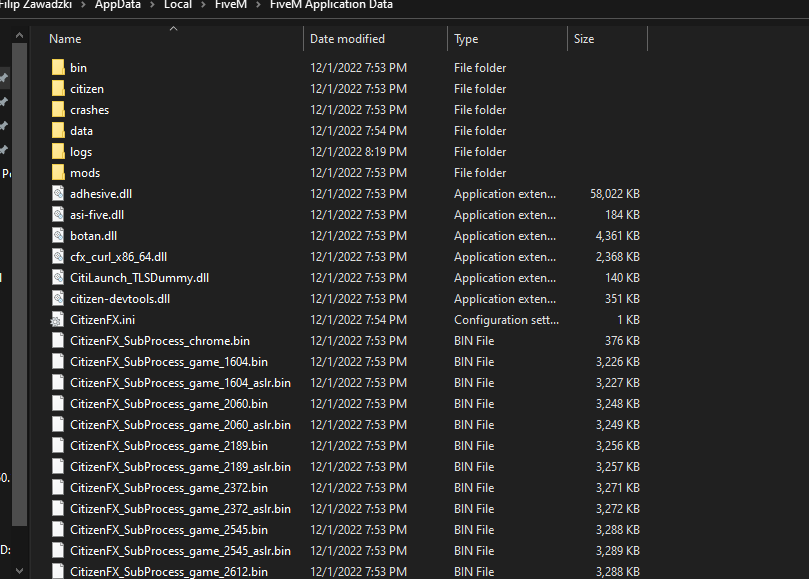The height and width of the screenshot is (579, 809).
Task: Select the data folder icon
Action: (x=58, y=131)
